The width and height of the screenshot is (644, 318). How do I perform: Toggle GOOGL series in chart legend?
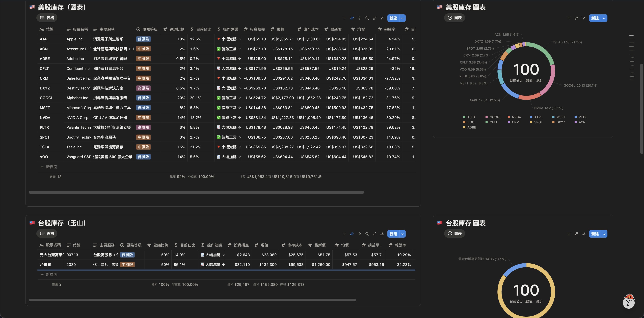point(495,117)
